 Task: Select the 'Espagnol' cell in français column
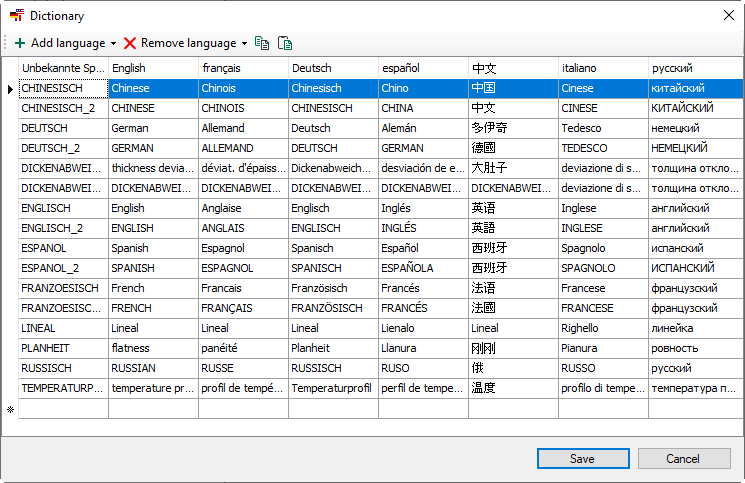(x=243, y=248)
